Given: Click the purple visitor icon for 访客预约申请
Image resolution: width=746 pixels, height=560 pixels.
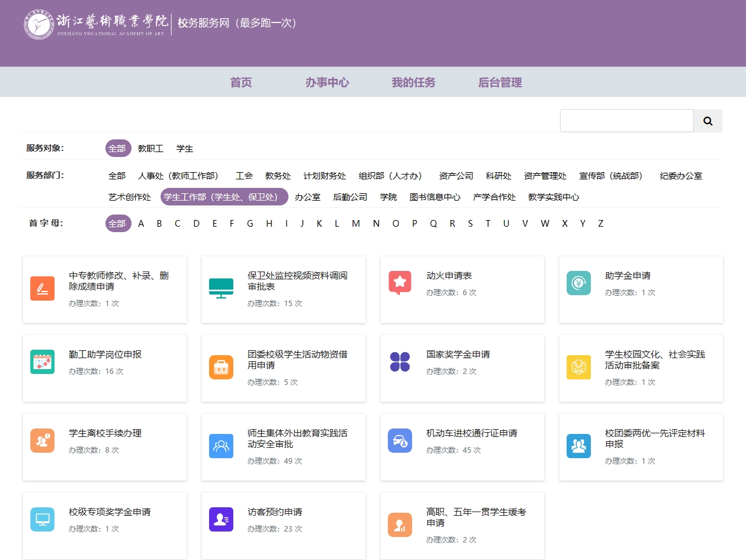Looking at the screenshot, I should pos(221,519).
